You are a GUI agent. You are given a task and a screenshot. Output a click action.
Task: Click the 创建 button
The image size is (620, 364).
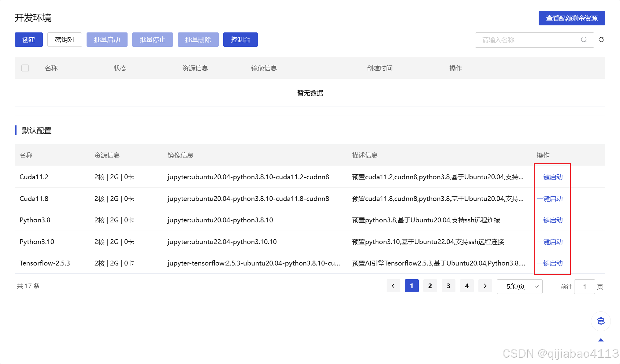(x=29, y=40)
